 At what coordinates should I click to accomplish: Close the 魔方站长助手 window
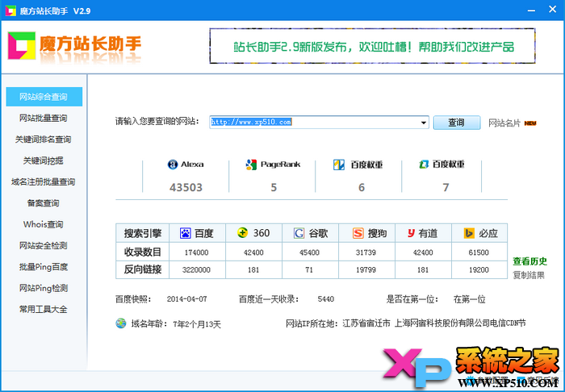point(552,10)
